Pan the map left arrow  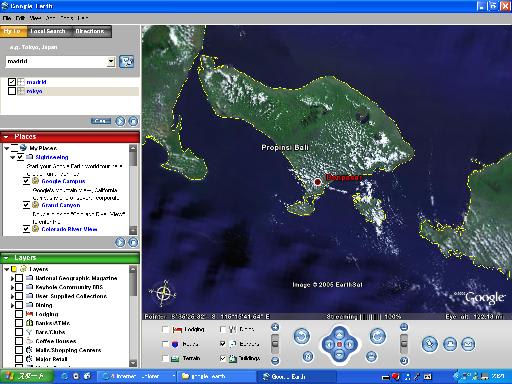click(329, 345)
